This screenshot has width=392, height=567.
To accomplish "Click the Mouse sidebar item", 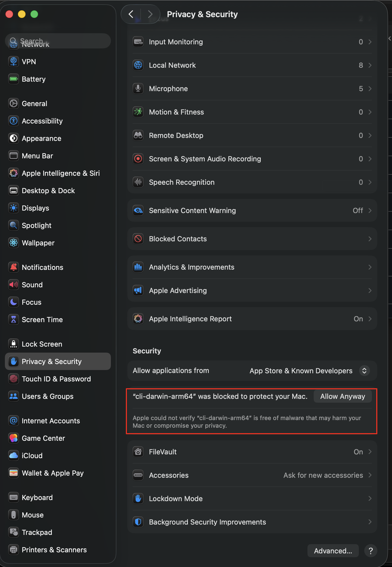I will 58,515.
